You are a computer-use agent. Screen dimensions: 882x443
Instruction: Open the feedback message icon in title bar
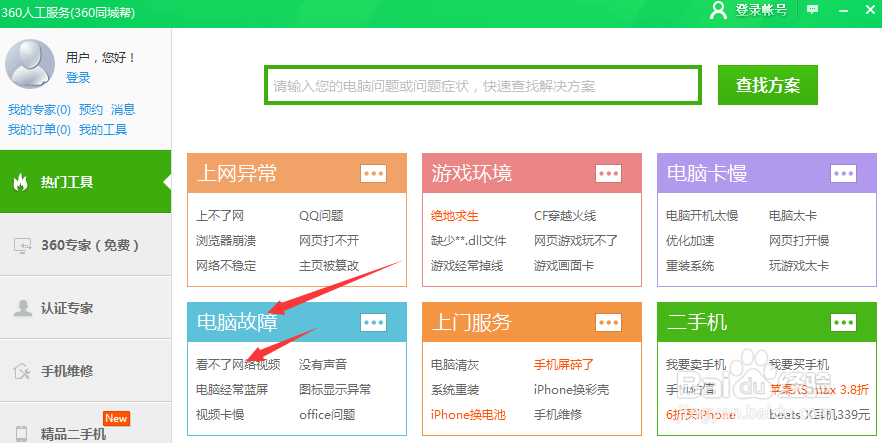point(812,10)
